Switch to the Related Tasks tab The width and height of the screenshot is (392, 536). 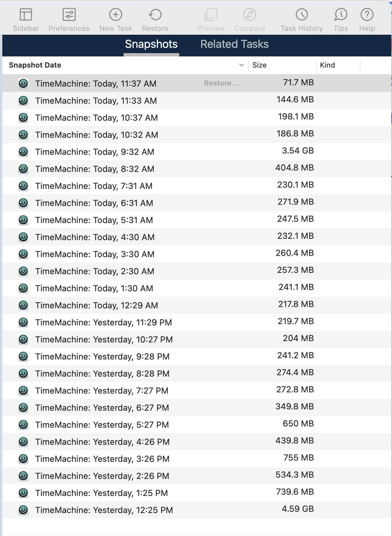(x=235, y=44)
